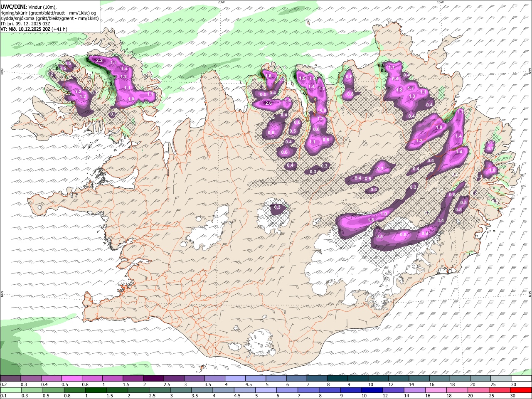Pick upper legend swatch between 12 and 14
532x399 pixels.
pos(399,379)
